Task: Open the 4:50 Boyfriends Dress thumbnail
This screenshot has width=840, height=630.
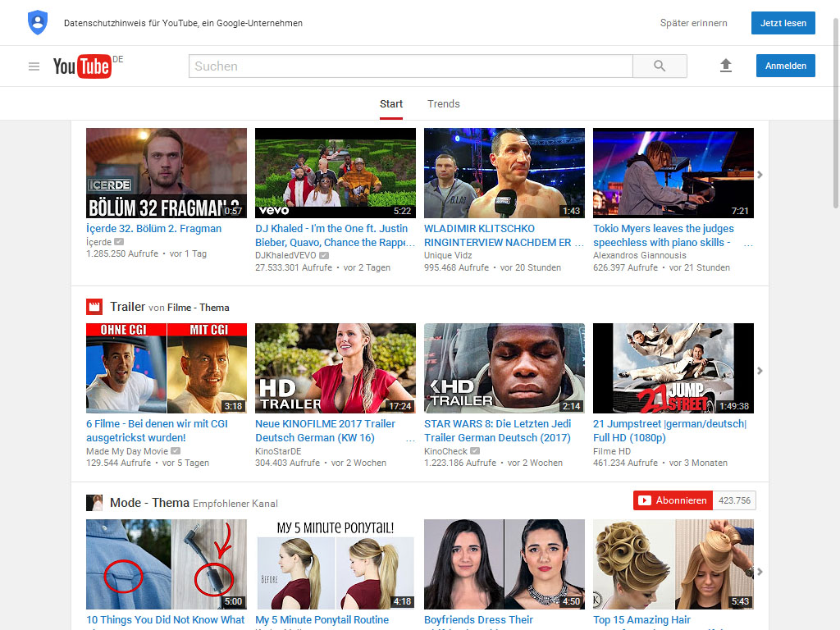Action: 504,564
